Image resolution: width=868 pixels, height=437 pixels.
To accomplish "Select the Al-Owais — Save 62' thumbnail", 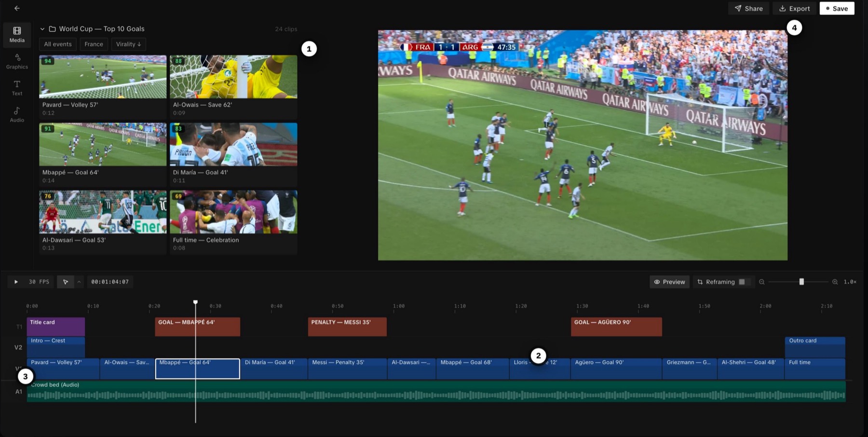I will click(233, 77).
